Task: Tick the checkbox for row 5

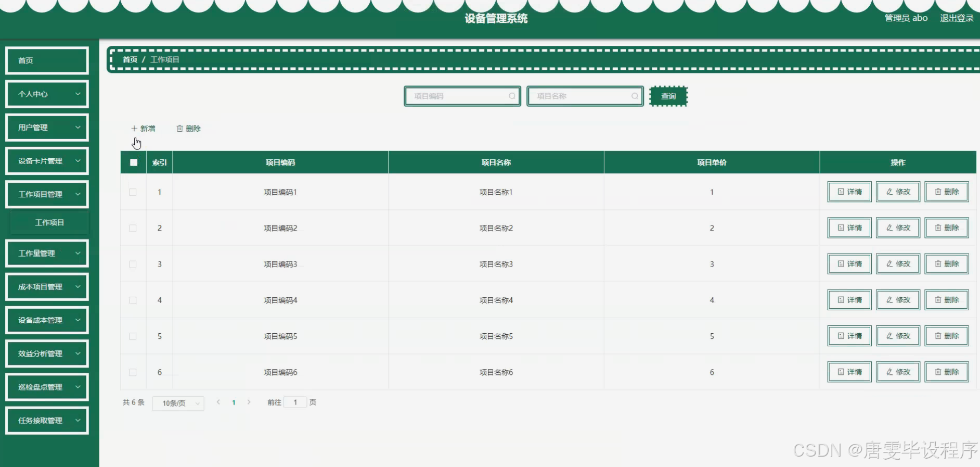Action: 133,336
